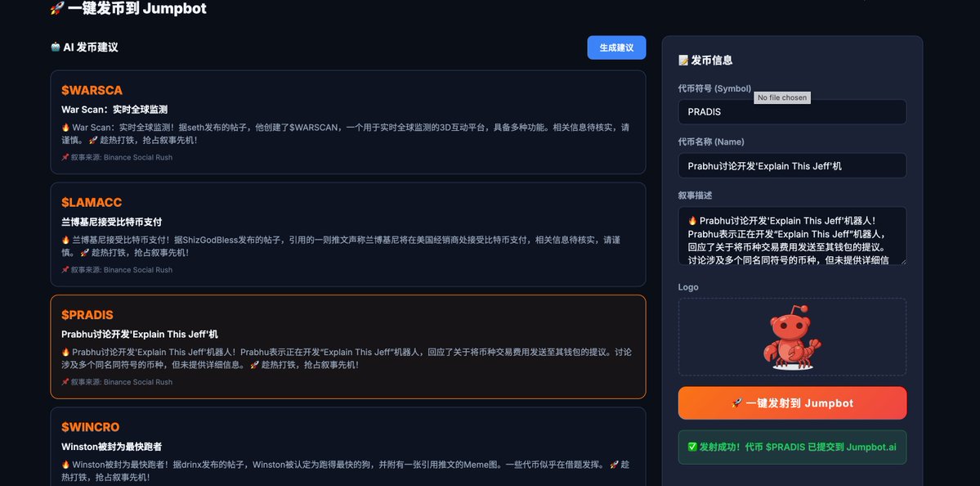Click the Logo field label
The height and width of the screenshot is (486, 980).
[x=688, y=287]
